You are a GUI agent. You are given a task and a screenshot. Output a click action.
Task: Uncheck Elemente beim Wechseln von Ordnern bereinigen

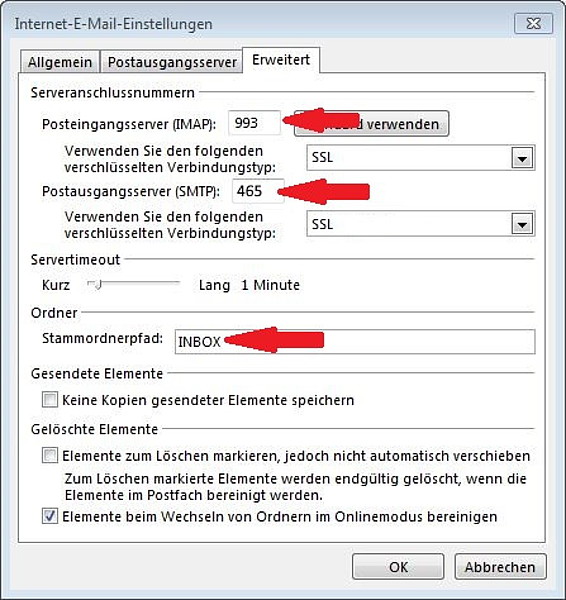click(50, 516)
